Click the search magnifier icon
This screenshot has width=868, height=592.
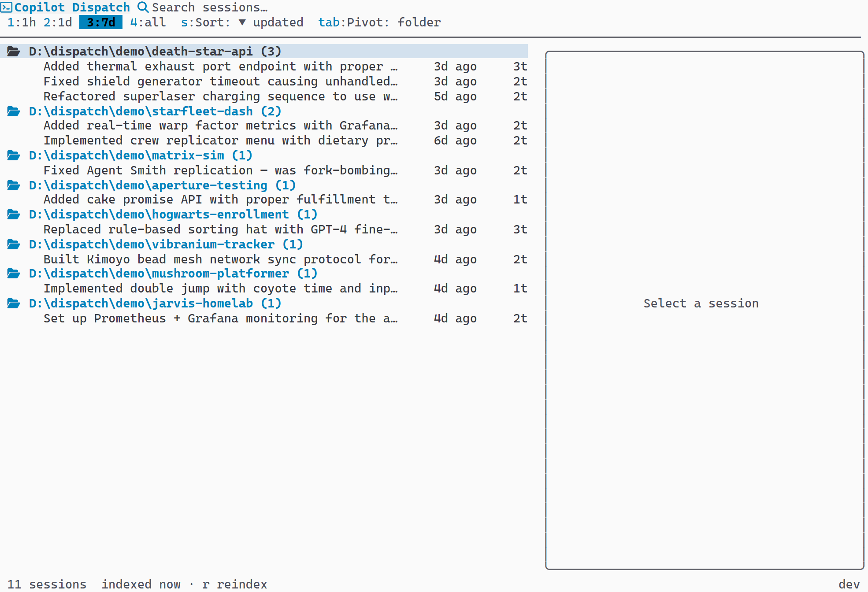point(142,7)
